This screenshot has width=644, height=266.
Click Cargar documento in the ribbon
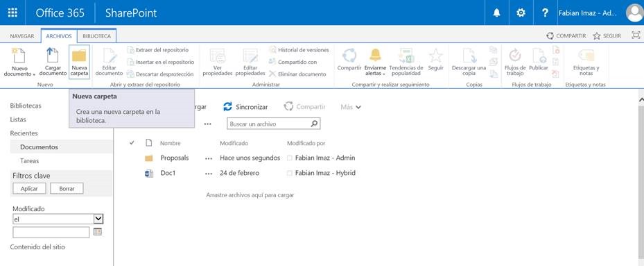click(53, 63)
